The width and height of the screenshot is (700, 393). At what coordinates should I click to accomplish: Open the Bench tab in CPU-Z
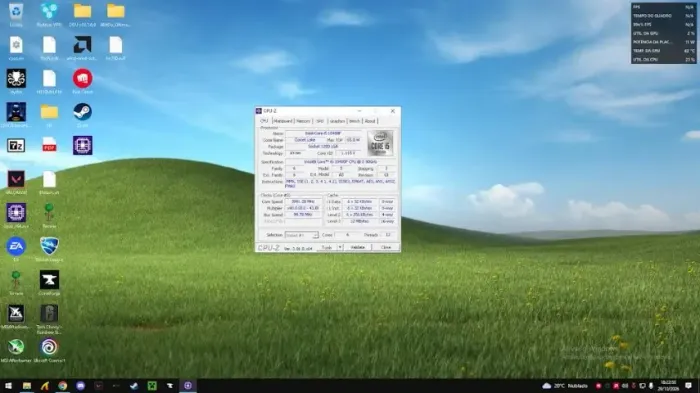354,121
